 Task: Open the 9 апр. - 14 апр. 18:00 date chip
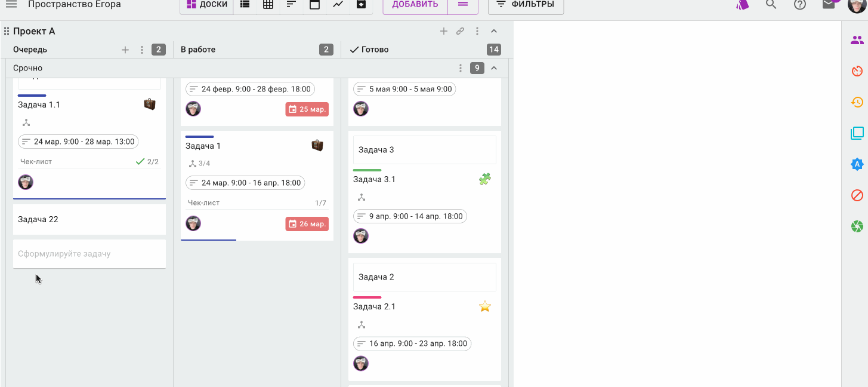(410, 216)
